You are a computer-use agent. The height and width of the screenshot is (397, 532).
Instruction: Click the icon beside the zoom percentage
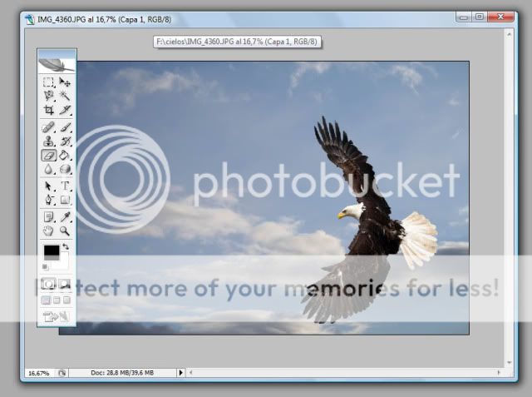click(x=62, y=373)
